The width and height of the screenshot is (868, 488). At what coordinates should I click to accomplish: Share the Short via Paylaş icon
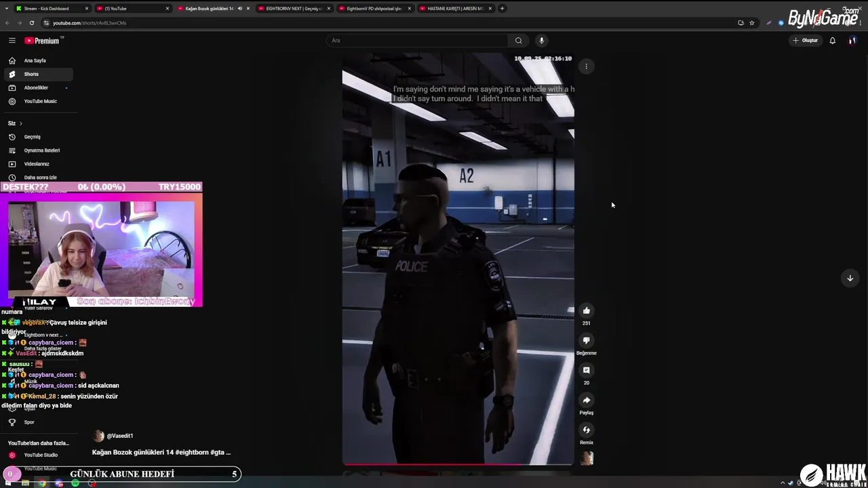click(x=587, y=400)
